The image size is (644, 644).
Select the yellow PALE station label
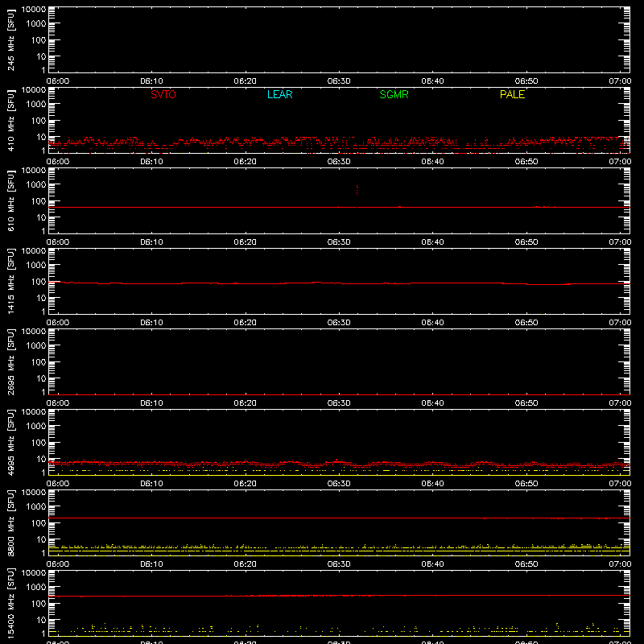[x=512, y=94]
